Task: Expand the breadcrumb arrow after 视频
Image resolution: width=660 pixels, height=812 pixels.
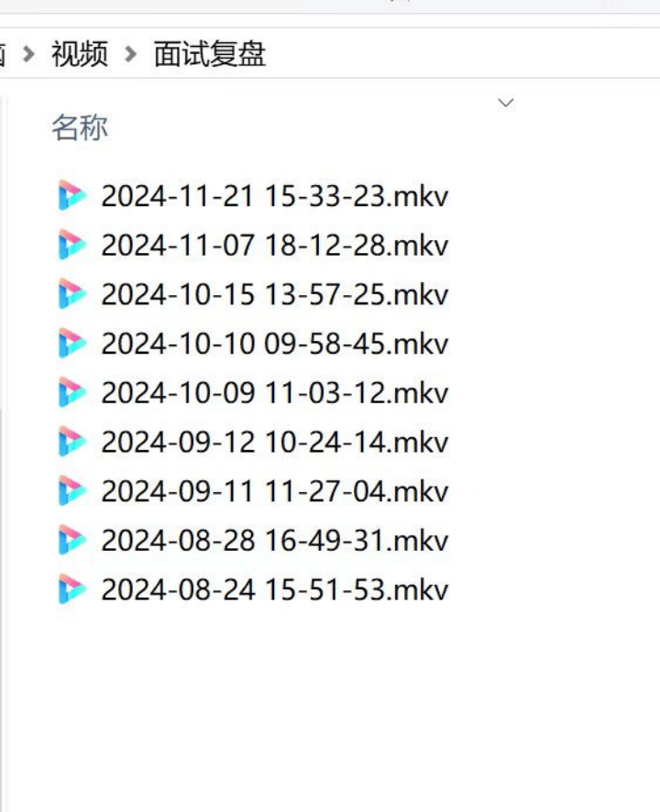Action: pyautogui.click(x=131, y=53)
